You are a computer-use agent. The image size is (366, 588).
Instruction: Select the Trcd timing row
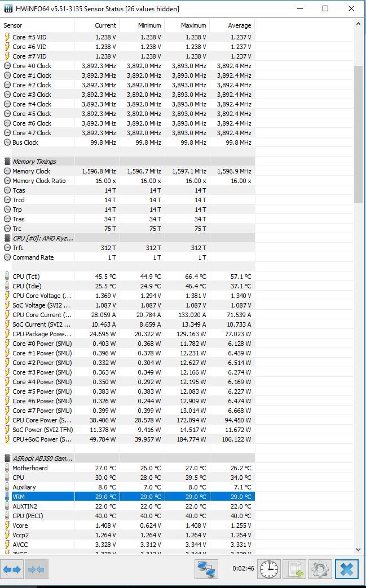point(127,200)
